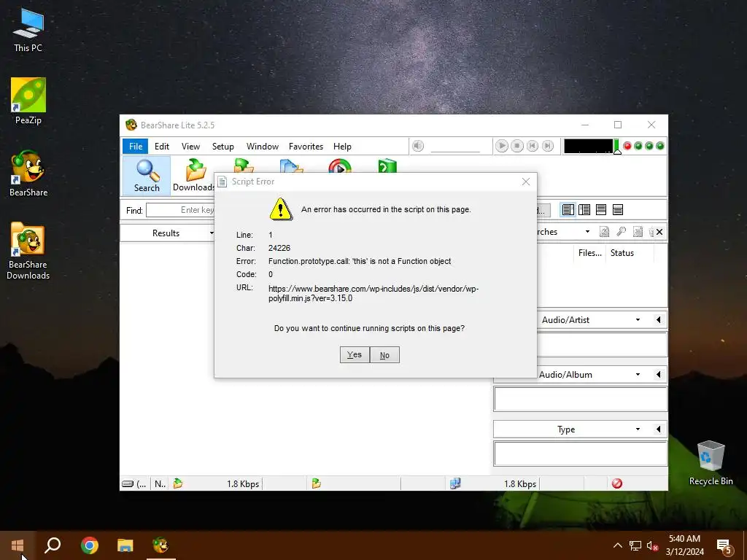Click Yes in the Script Error dialog
Viewport: 747px width, 560px height.
point(355,355)
